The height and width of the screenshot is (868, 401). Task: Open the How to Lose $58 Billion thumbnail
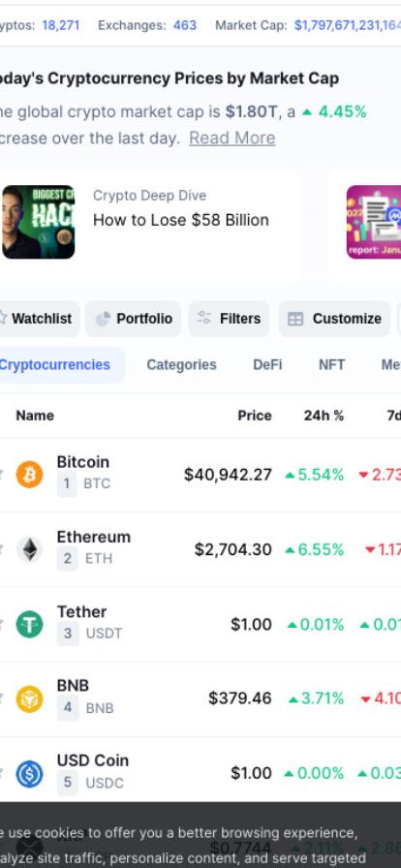point(38,222)
